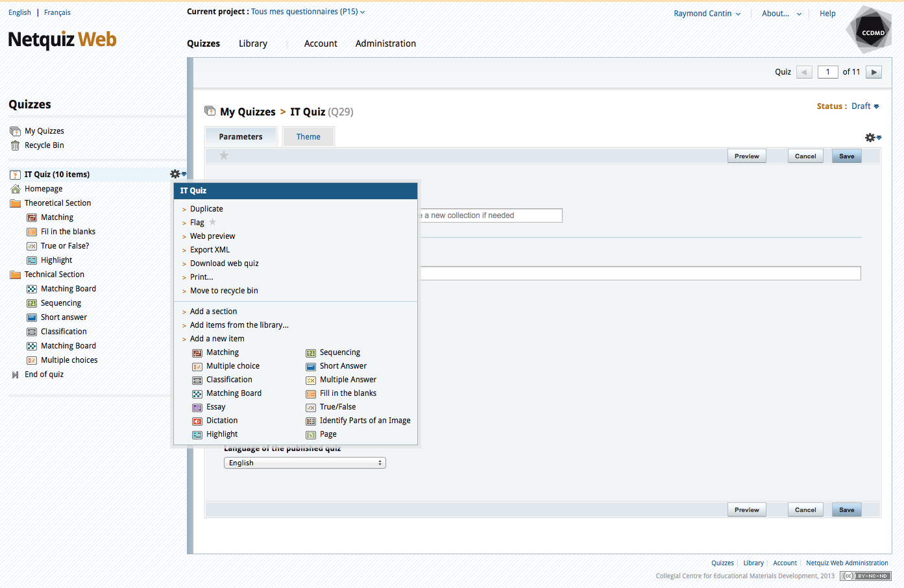Click the quiz number input field

tap(828, 72)
